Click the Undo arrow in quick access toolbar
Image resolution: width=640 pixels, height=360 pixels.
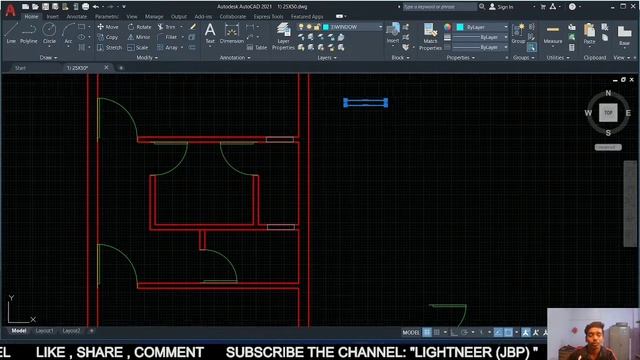pos(96,7)
